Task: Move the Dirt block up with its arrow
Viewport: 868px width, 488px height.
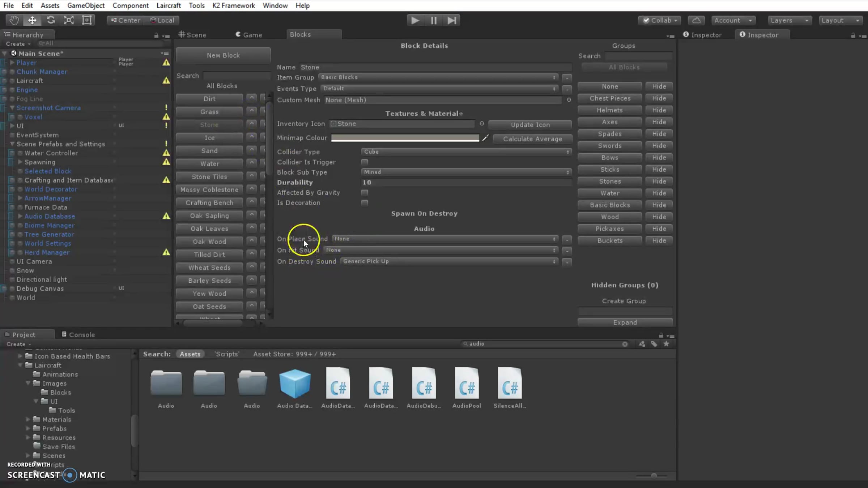Action: [x=252, y=98]
